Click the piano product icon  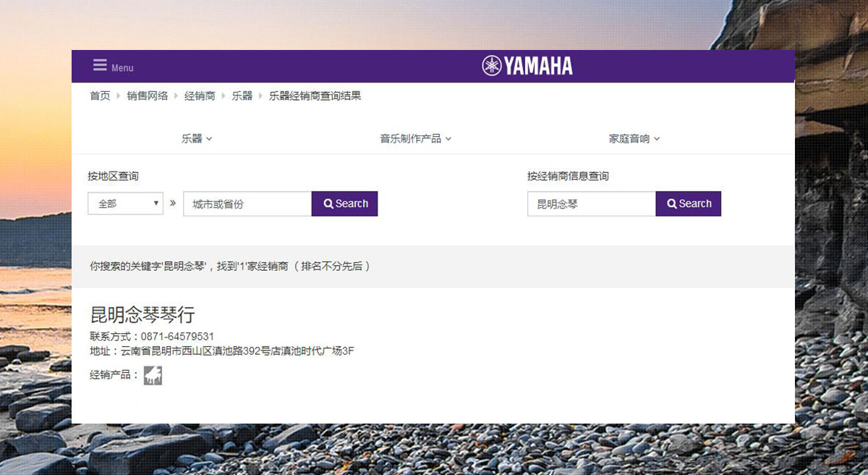[153, 375]
